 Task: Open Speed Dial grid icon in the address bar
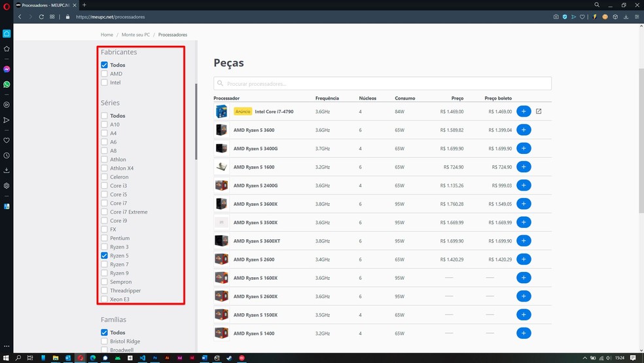click(x=52, y=17)
